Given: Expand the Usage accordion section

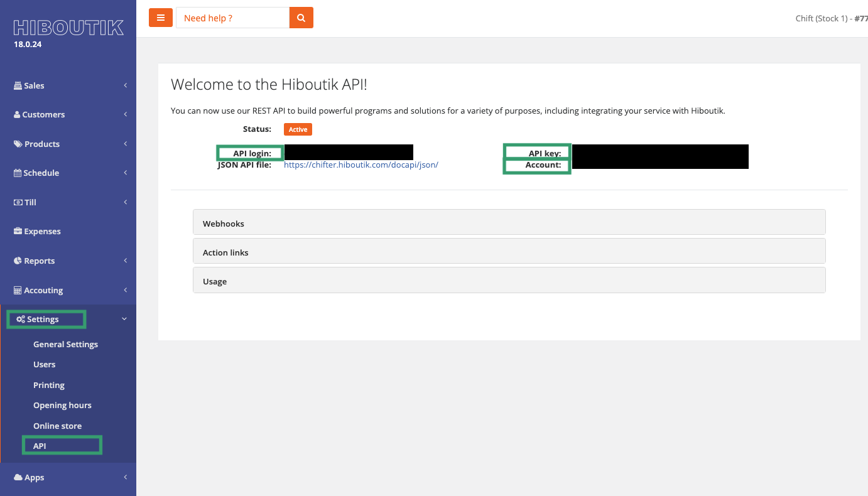Looking at the screenshot, I should (509, 280).
